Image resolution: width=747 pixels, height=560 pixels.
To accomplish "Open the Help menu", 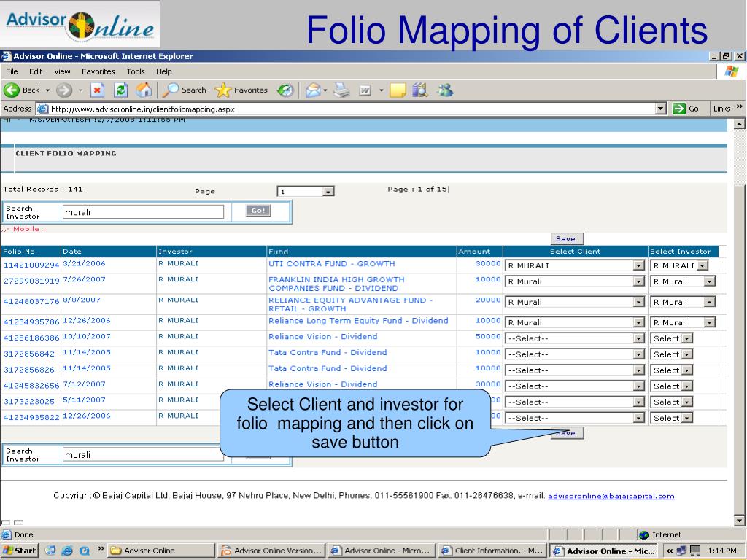I will click(x=164, y=71).
